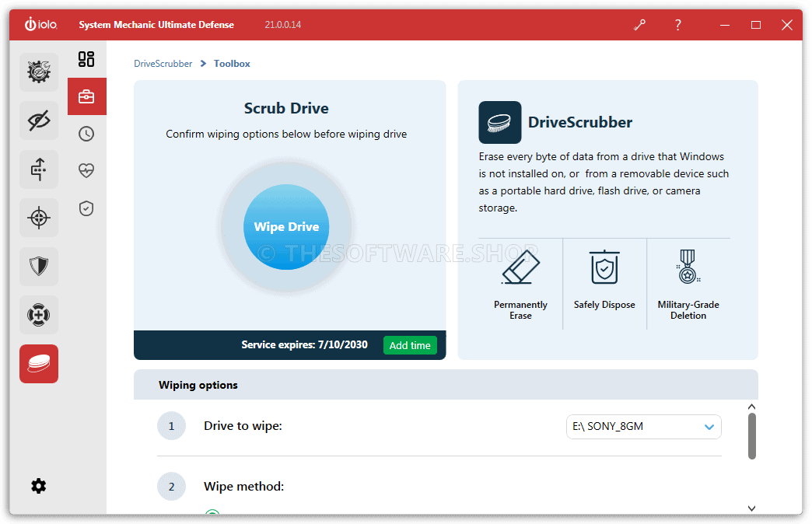Click the Scrub Drive heading
The height and width of the screenshot is (524, 812).
[x=286, y=108]
